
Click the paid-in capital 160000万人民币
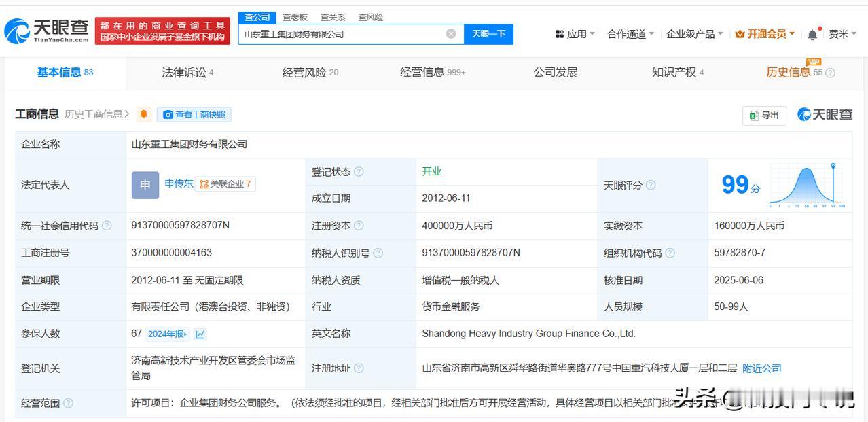click(x=749, y=225)
